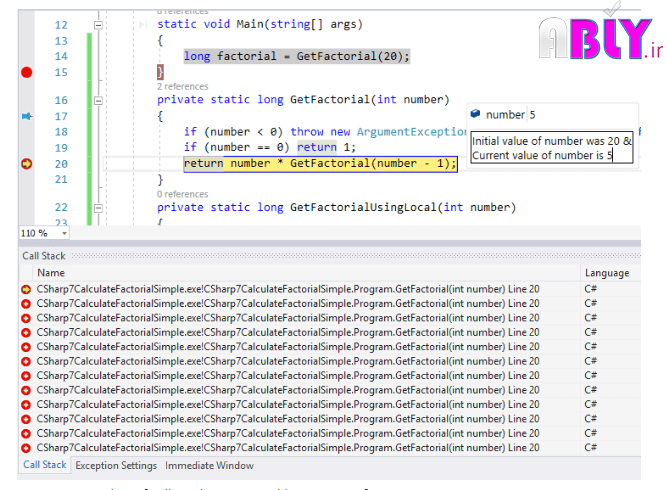Select the top call stack frame current-statement icon
667x490 pixels.
point(26,289)
